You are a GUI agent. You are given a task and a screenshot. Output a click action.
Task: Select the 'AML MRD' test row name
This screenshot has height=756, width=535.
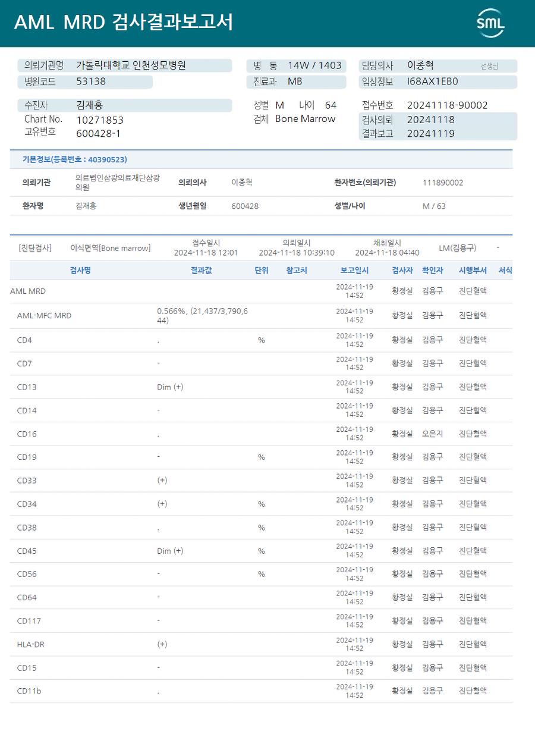tap(28, 291)
